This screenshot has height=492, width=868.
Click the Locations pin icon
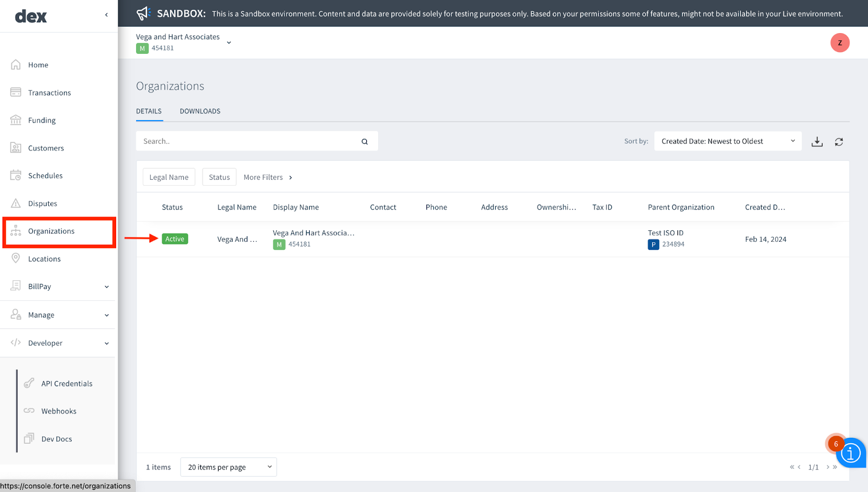(x=16, y=258)
